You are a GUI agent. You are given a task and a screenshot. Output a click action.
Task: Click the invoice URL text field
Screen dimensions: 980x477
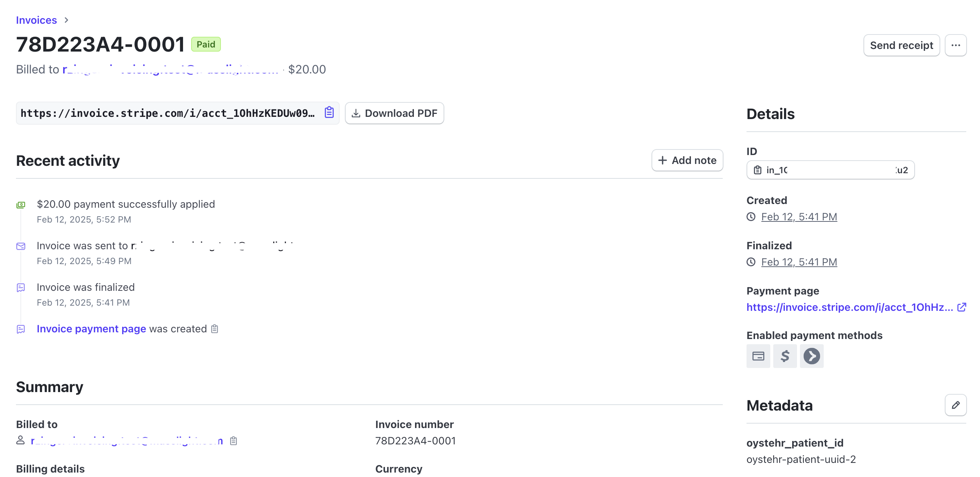pos(167,112)
